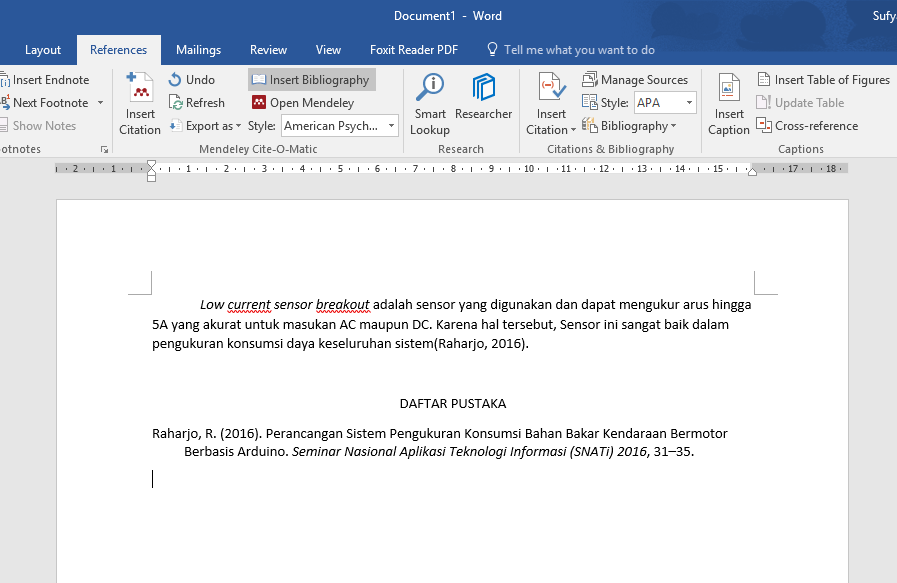Click Insert Table of Figures
The image size is (897, 583).
pyautogui.click(x=823, y=80)
